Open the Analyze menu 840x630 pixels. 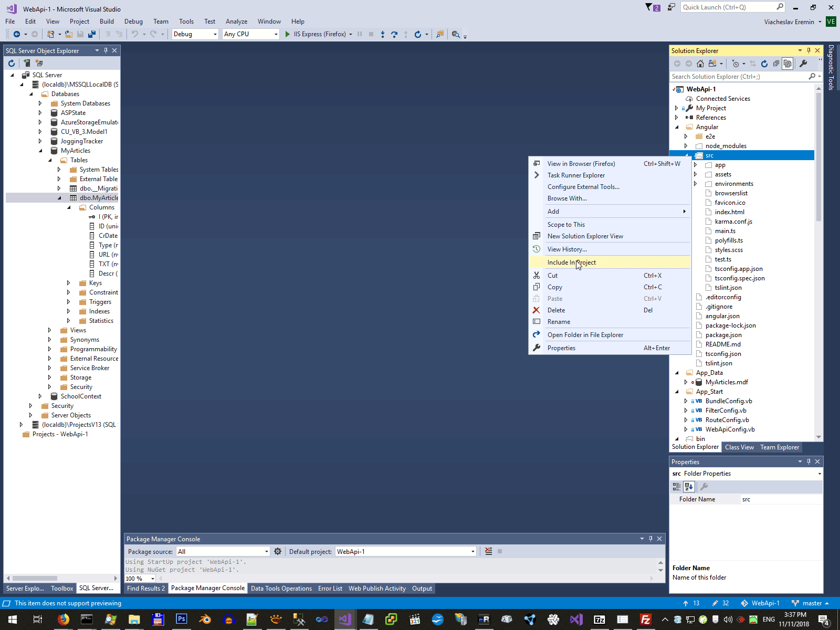(x=236, y=22)
